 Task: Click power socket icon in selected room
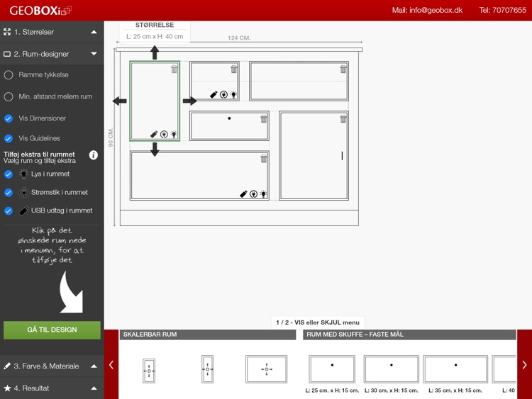click(165, 135)
